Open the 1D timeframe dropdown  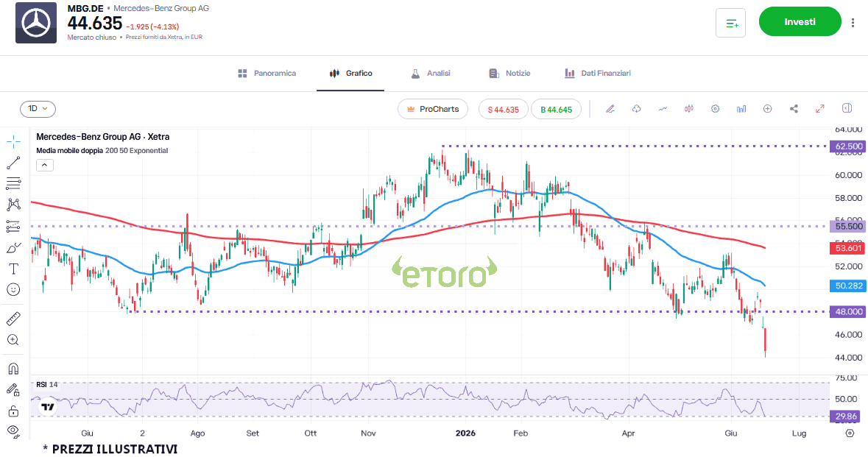38,109
